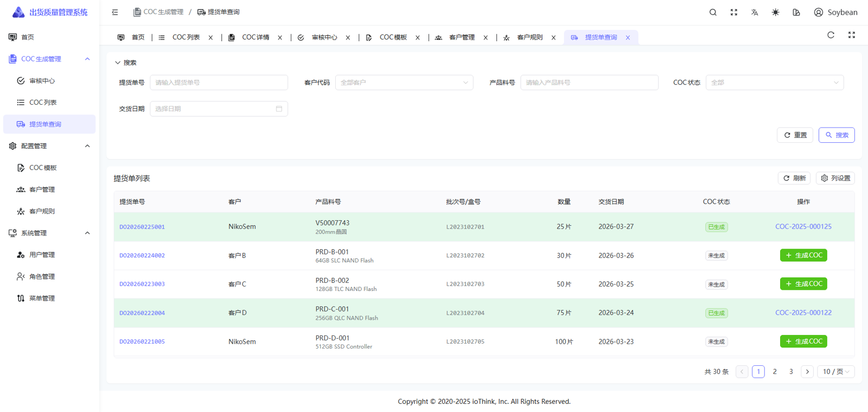
Task: Close the 审核中心 tab
Action: tap(348, 37)
